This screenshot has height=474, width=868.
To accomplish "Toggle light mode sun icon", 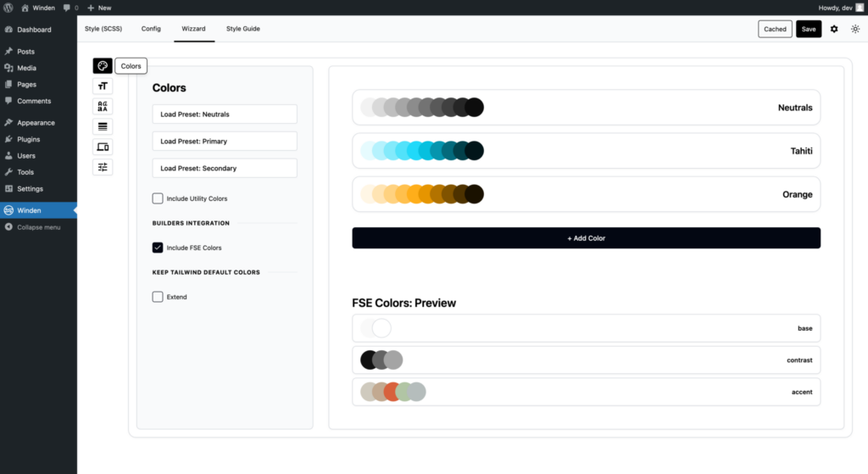I will 855,29.
